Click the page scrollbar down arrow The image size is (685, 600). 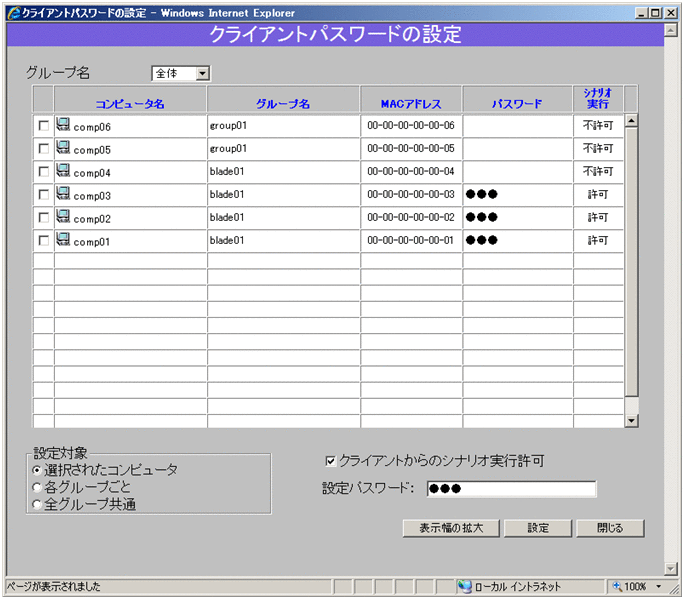point(671,568)
